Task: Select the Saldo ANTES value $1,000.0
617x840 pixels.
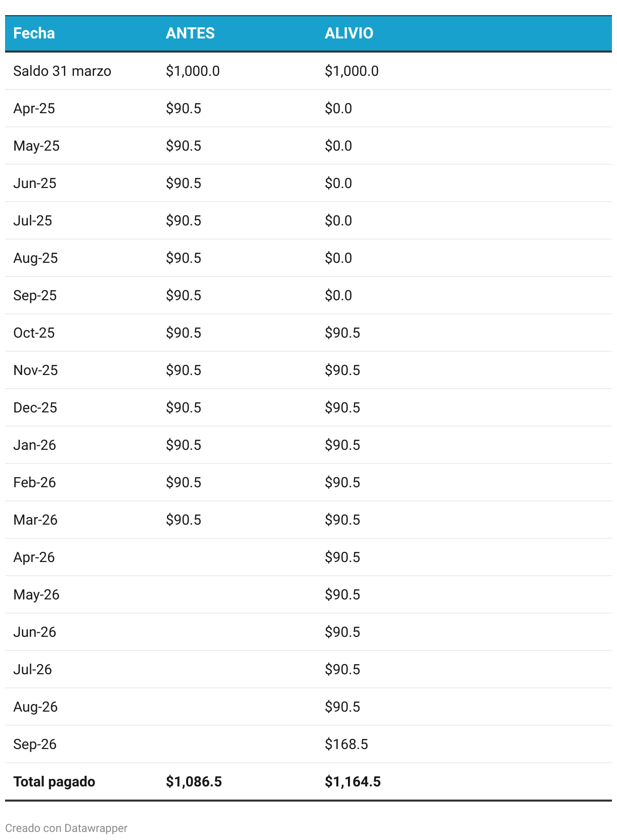Action: 193,71
